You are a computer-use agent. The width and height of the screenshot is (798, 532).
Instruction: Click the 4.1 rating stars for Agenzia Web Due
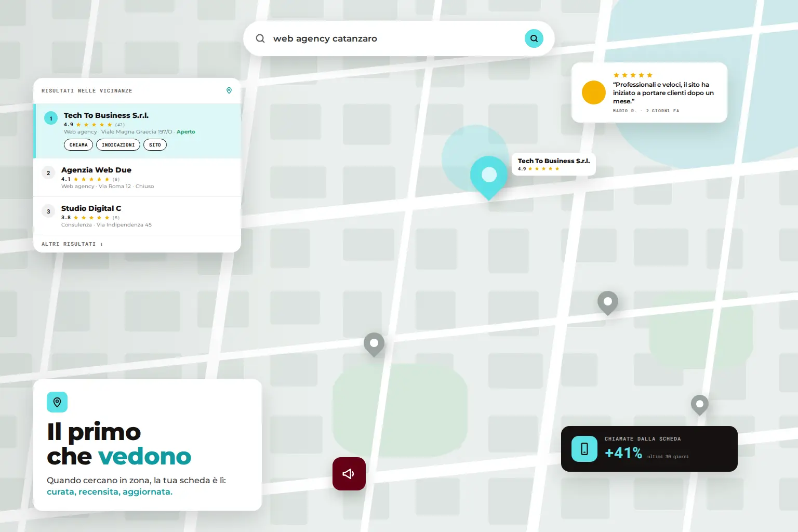pyautogui.click(x=91, y=179)
